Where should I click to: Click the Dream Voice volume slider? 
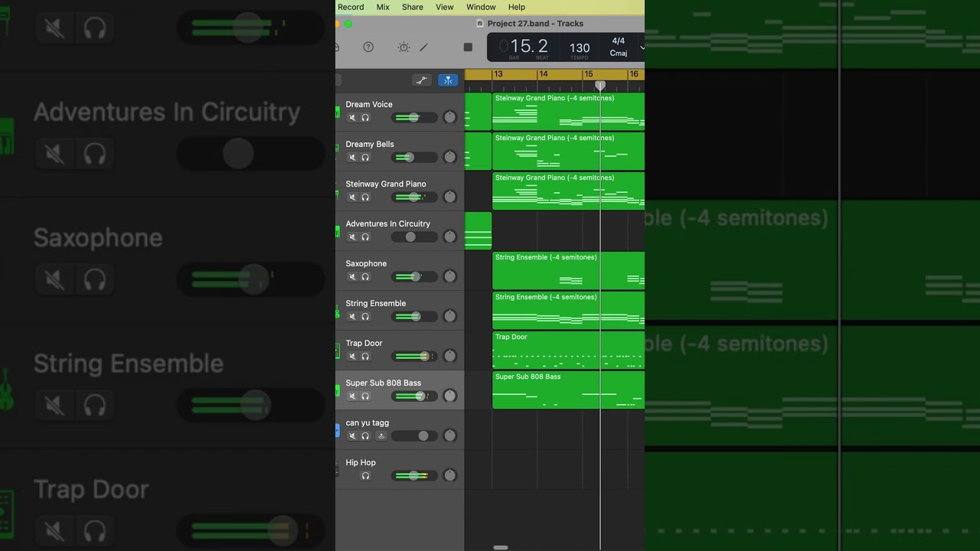click(414, 117)
